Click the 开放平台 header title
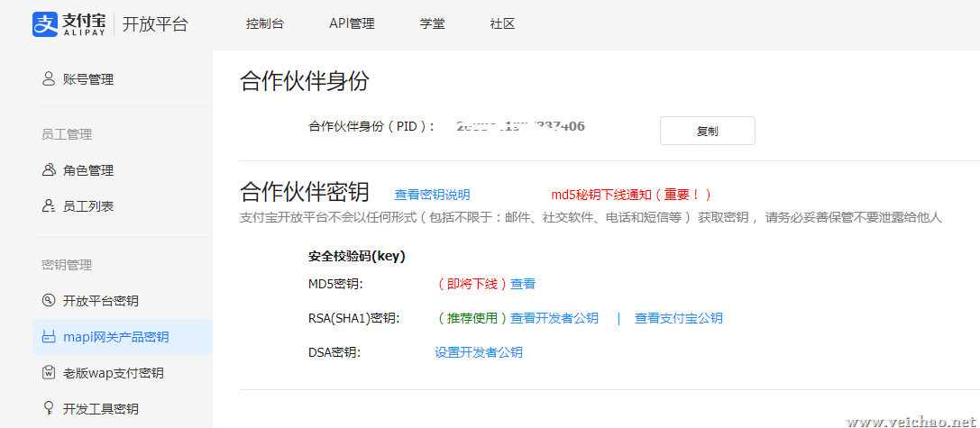Image resolution: width=980 pixels, height=428 pixels. coord(155,24)
